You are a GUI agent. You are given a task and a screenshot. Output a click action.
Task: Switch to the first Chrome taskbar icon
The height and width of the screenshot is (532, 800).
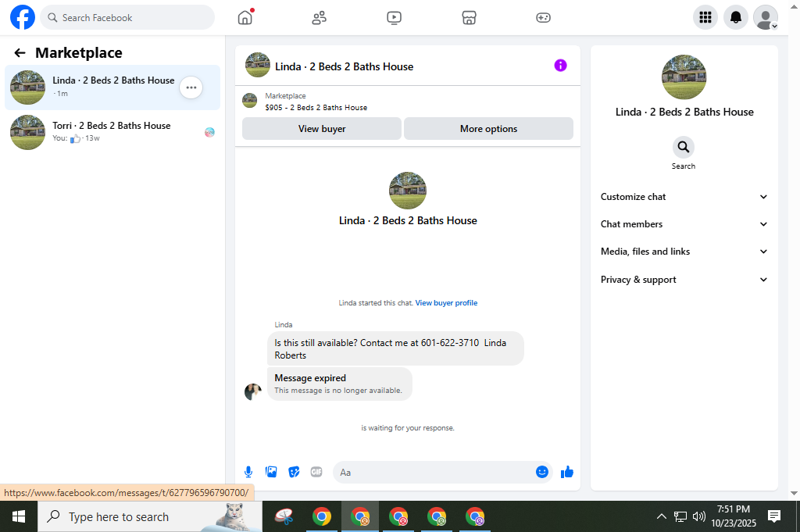click(x=321, y=516)
